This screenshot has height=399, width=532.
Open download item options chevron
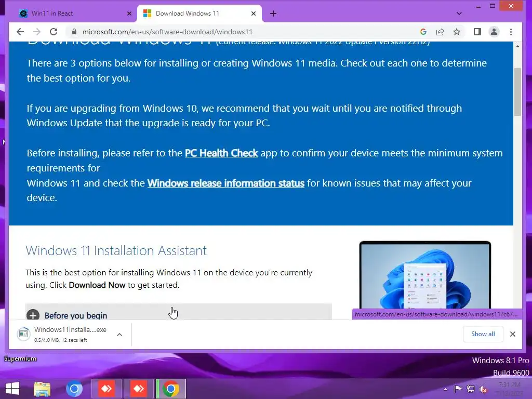[119, 335]
